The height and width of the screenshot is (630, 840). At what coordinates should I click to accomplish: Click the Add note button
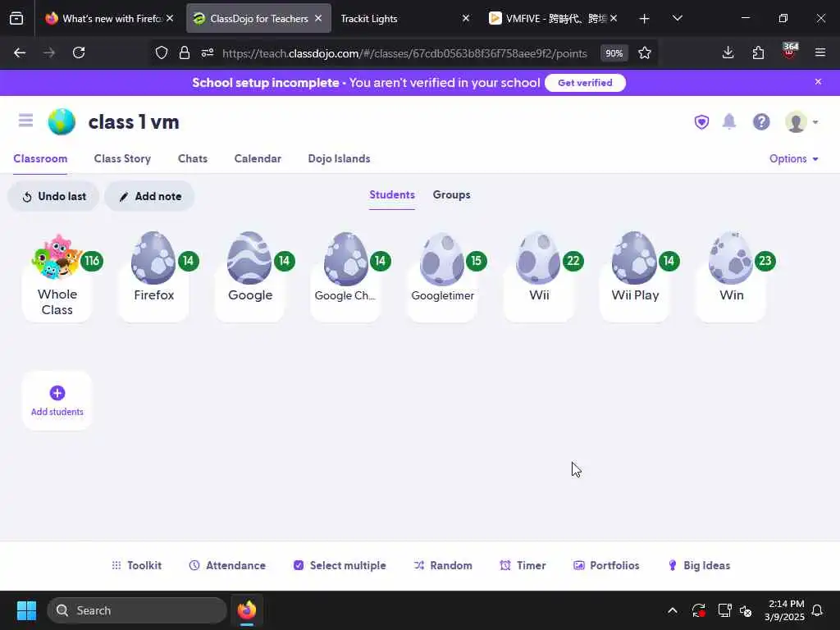pos(149,197)
